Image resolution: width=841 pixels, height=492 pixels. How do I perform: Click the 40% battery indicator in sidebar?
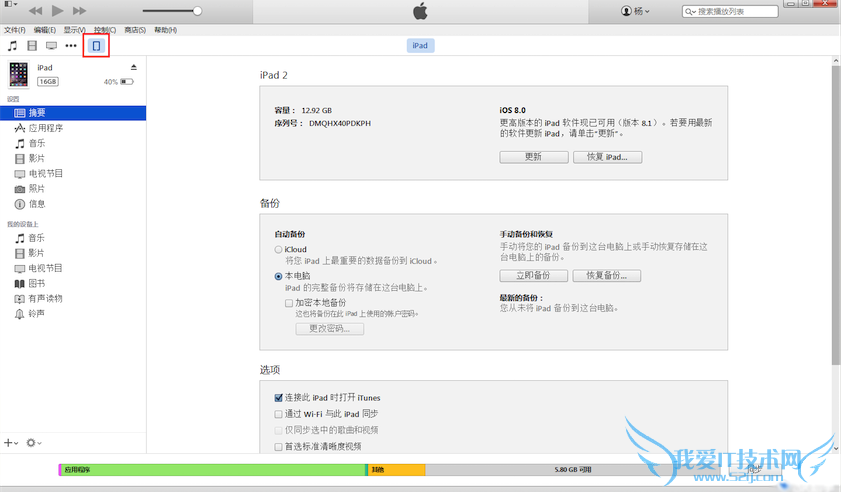[119, 82]
